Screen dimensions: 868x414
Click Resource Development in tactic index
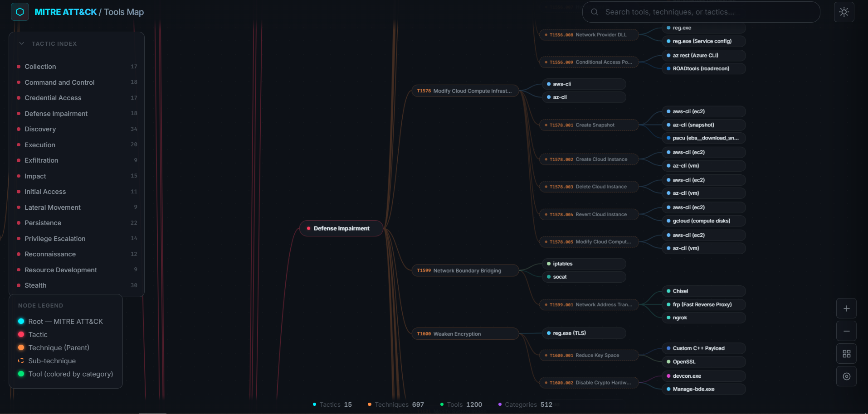pyautogui.click(x=77, y=270)
